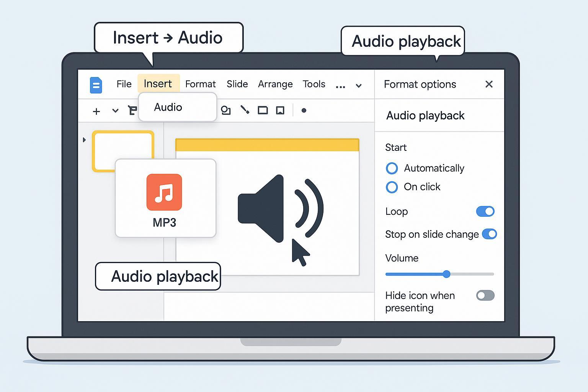Click the Volume slider handle
The height and width of the screenshot is (392, 588).
446,274
